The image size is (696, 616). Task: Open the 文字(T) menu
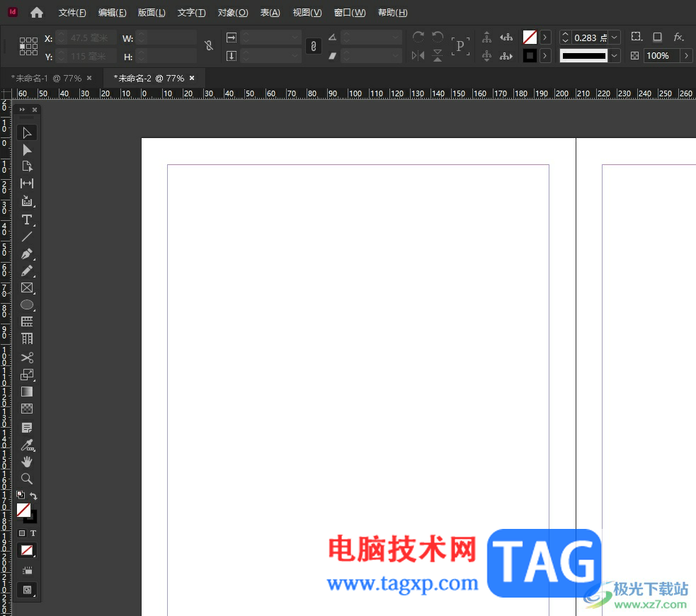point(191,13)
